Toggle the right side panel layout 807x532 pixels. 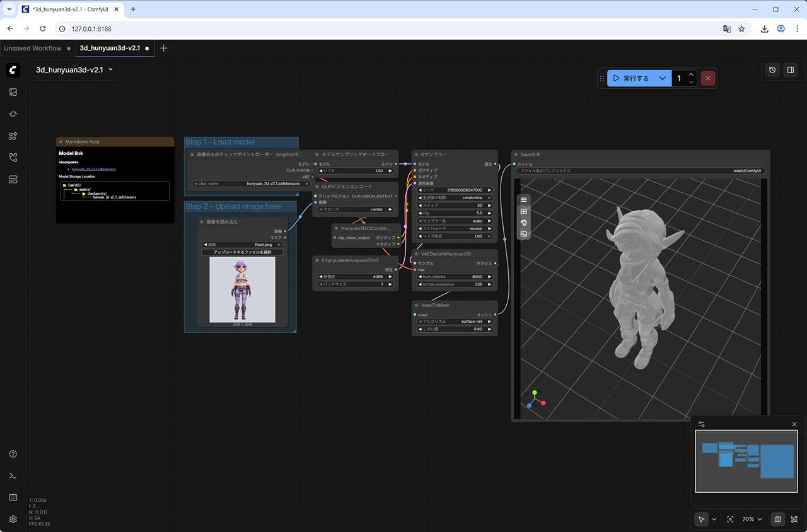[x=790, y=70]
